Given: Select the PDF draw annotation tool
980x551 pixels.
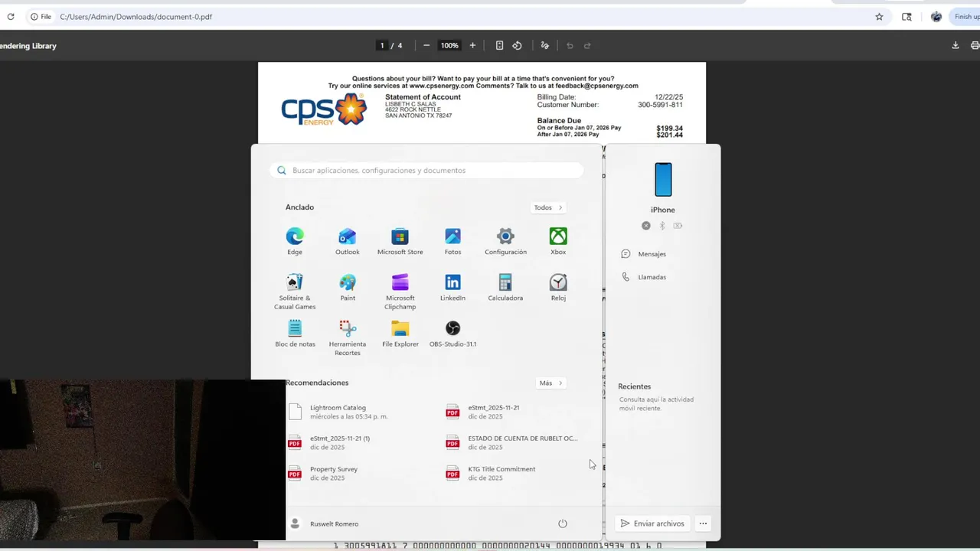Looking at the screenshot, I should point(544,46).
